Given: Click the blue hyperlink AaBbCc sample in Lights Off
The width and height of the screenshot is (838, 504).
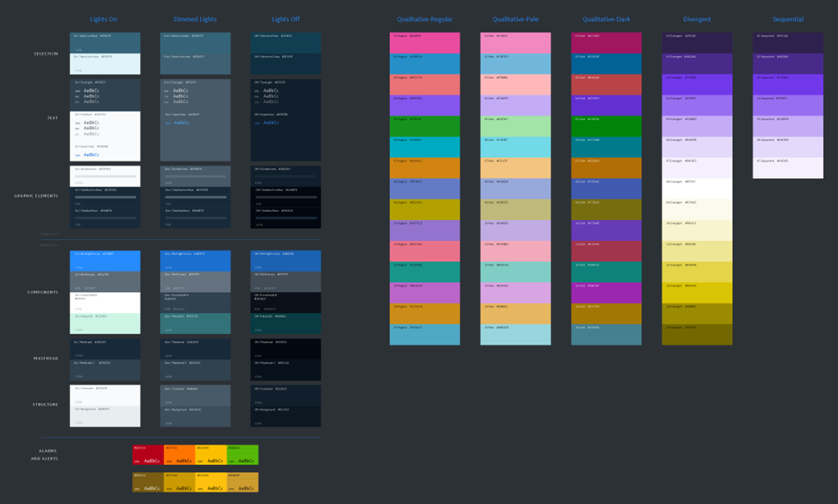Looking at the screenshot, I should pyautogui.click(x=272, y=123).
